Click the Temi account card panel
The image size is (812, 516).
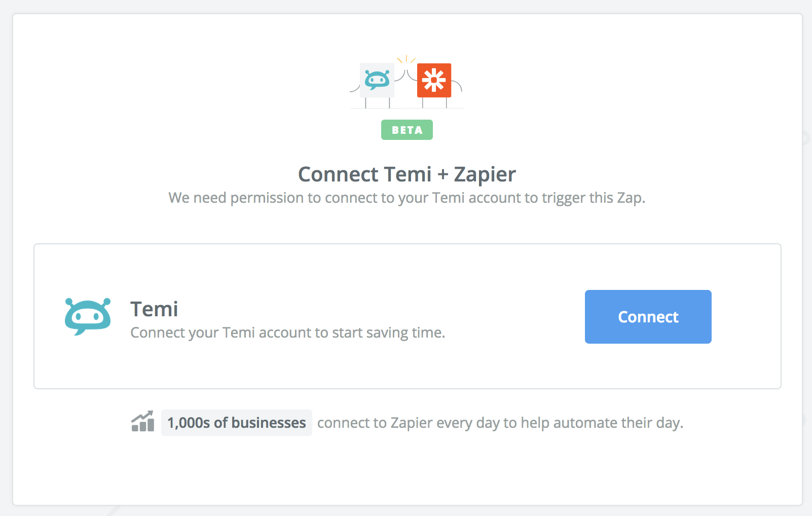(408, 316)
